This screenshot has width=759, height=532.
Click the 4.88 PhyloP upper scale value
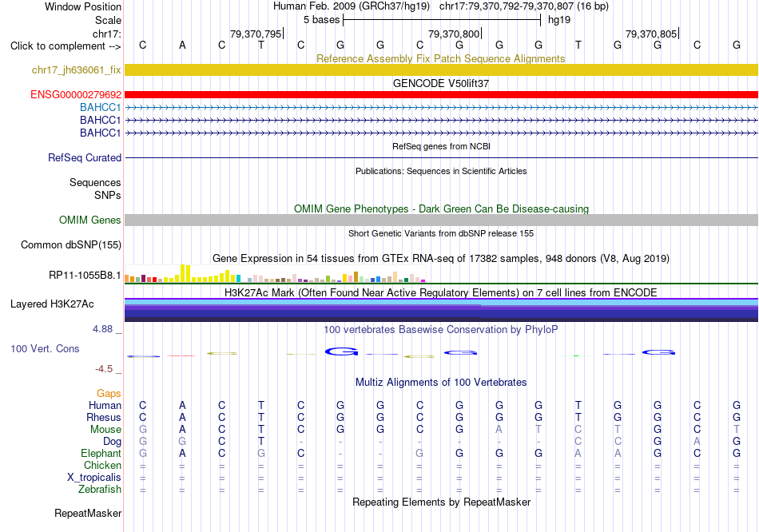(102, 329)
